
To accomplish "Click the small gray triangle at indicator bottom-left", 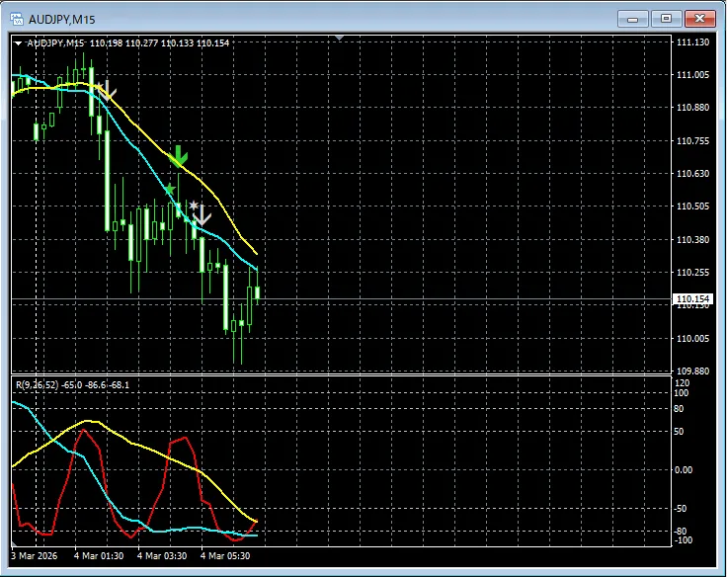I will 14,543.
